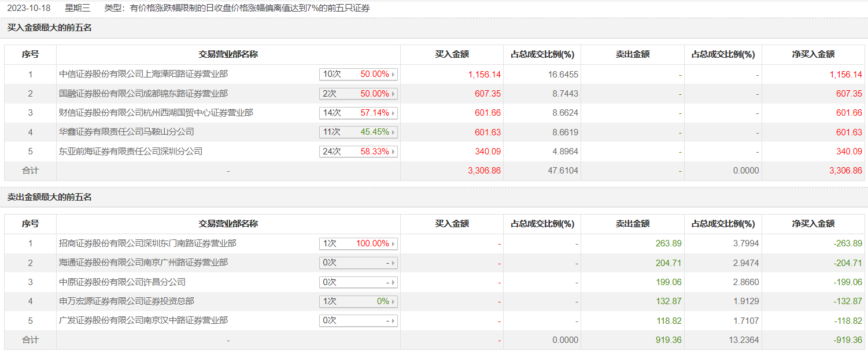Click the arrow beside 11次 45.45%

pyautogui.click(x=394, y=132)
